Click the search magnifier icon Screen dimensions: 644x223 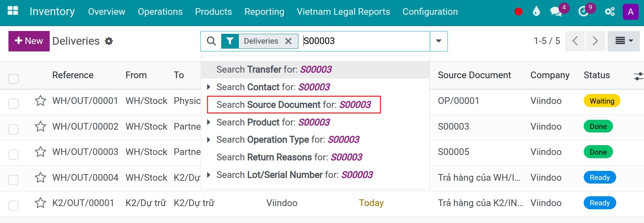211,41
